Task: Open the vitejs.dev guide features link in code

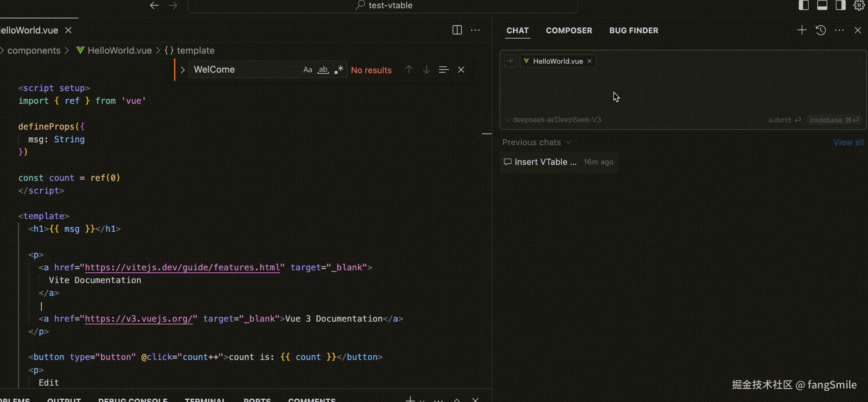Action: tap(182, 267)
